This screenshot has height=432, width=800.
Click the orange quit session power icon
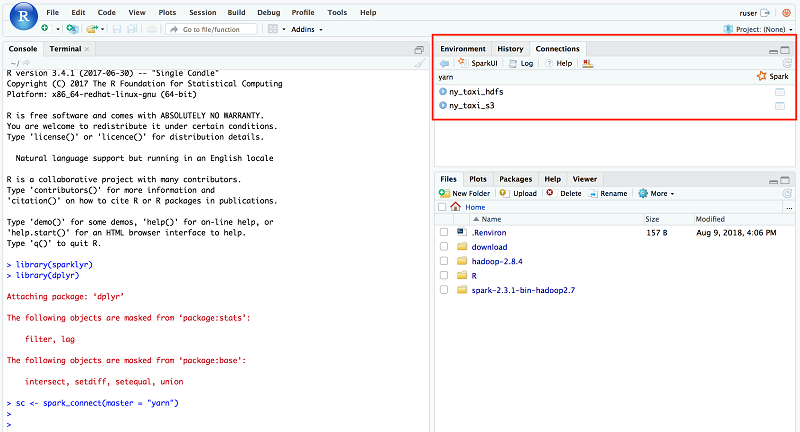tap(786, 13)
